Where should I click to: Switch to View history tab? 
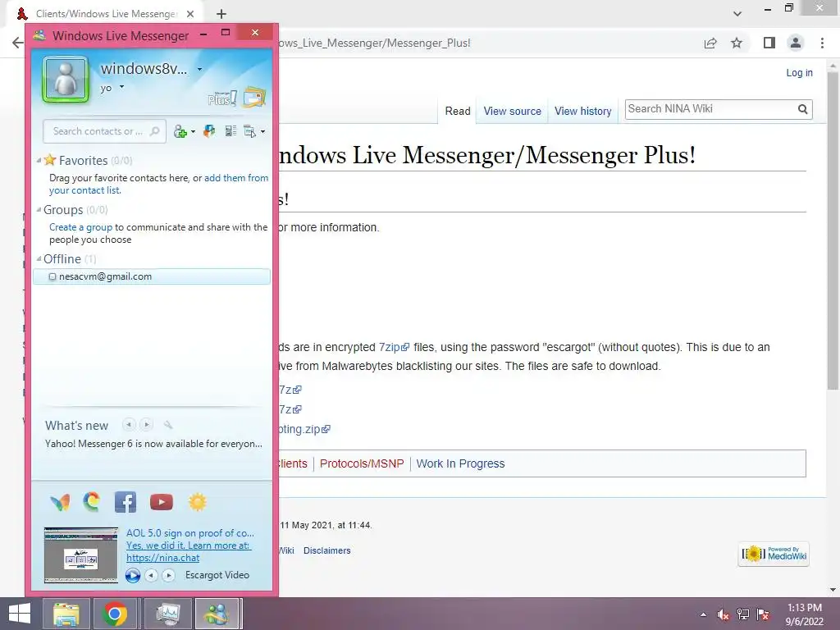[x=583, y=111]
